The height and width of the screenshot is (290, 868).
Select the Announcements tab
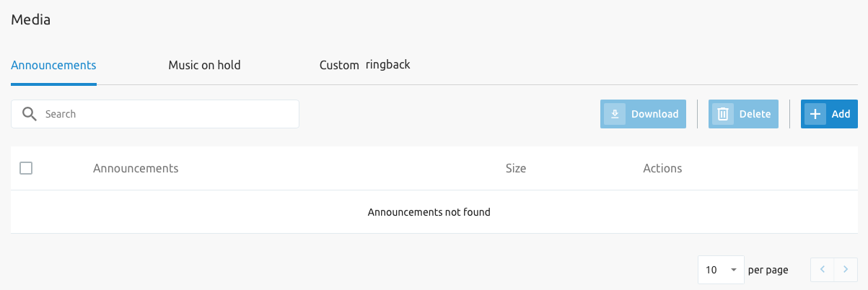(x=53, y=65)
